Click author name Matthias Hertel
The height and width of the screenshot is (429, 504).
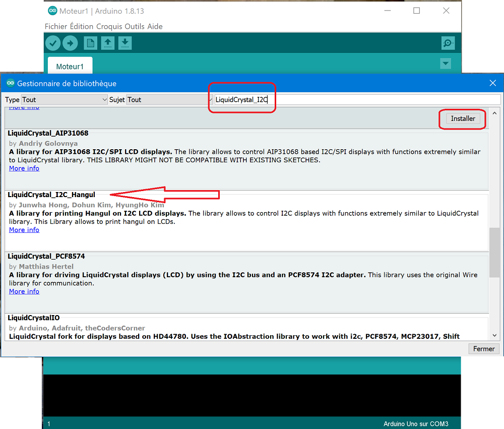coord(46,267)
